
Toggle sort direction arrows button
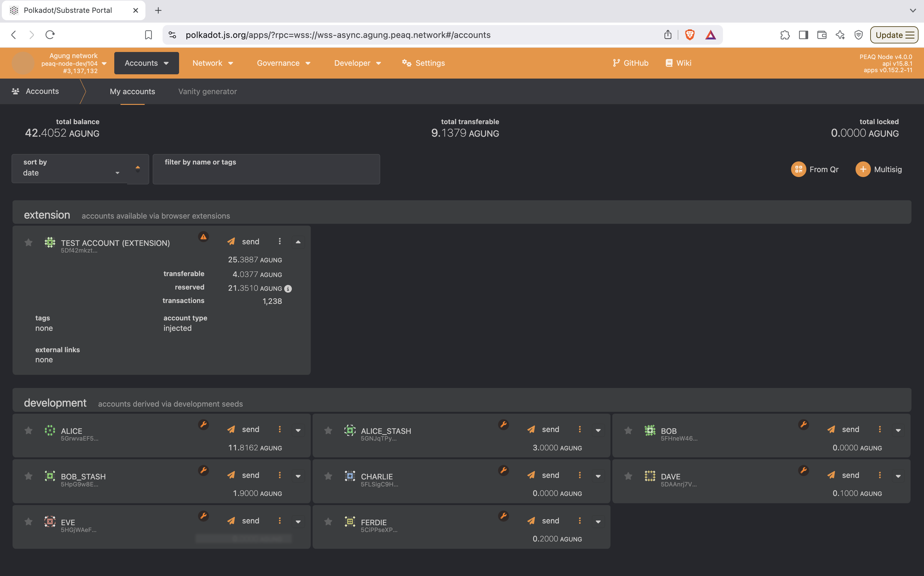click(x=138, y=169)
